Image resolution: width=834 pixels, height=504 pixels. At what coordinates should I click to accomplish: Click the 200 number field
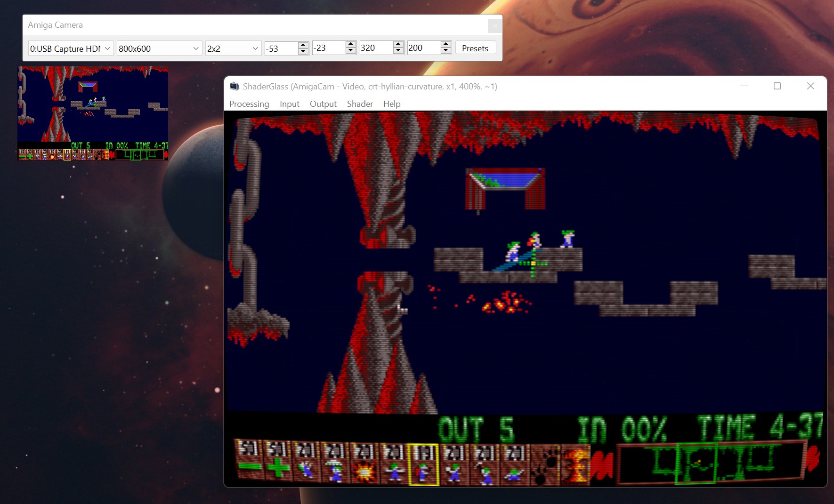[x=424, y=48]
